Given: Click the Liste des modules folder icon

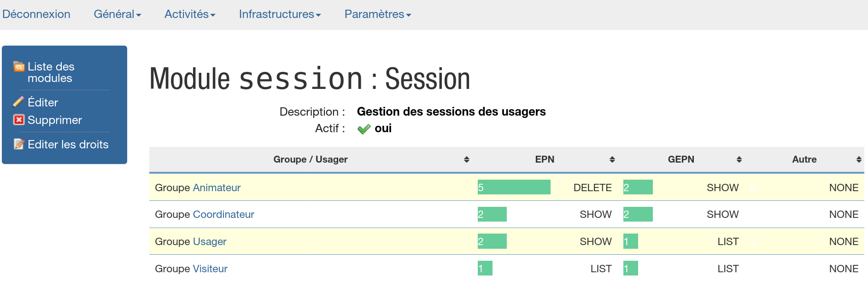Looking at the screenshot, I should (x=19, y=67).
